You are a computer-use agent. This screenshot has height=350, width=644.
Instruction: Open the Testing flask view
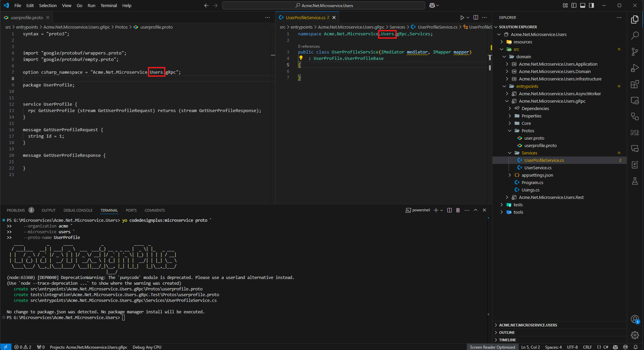pyautogui.click(x=635, y=181)
